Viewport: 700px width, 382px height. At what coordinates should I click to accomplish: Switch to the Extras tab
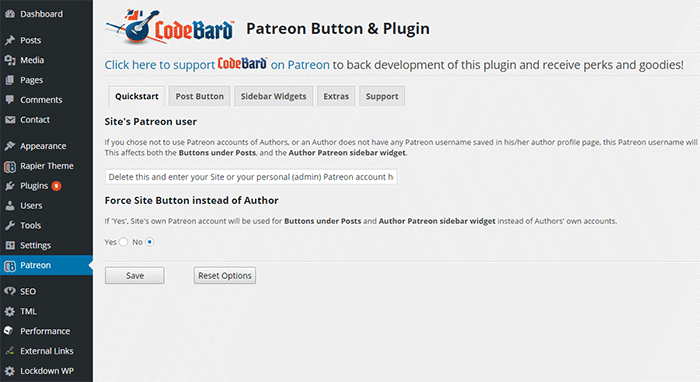[336, 96]
